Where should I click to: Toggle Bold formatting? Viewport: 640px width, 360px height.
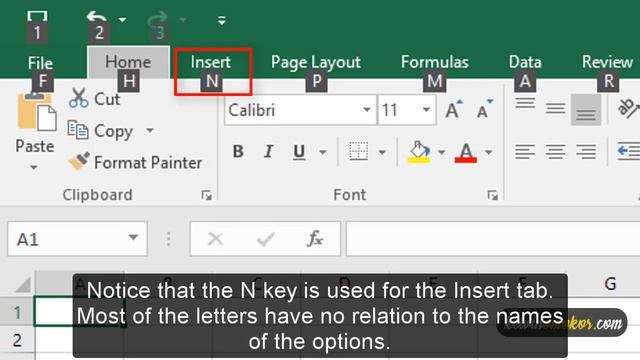(238, 152)
